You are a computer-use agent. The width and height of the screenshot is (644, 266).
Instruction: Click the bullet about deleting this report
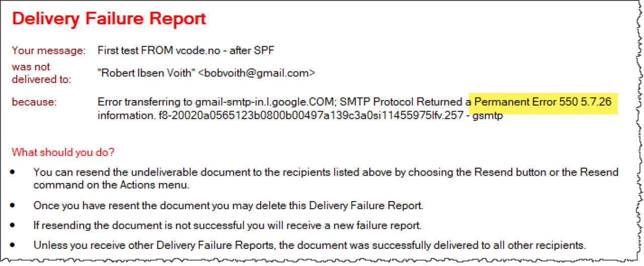(228, 205)
